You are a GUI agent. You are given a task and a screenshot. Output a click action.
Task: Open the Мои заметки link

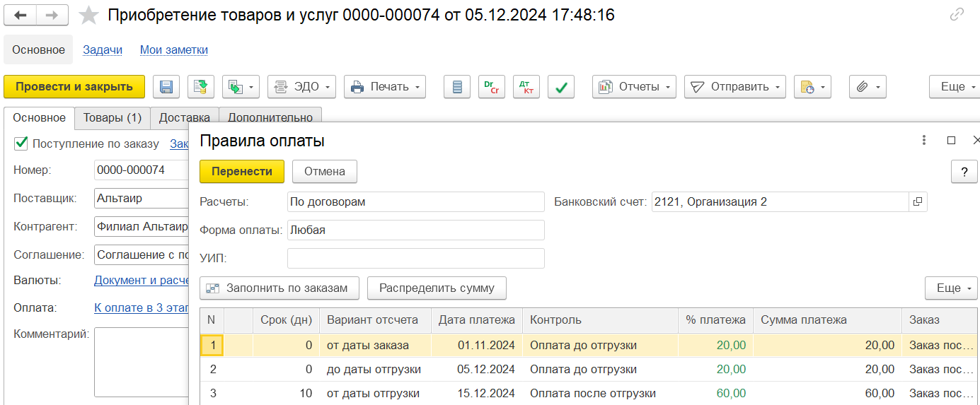[173, 49]
